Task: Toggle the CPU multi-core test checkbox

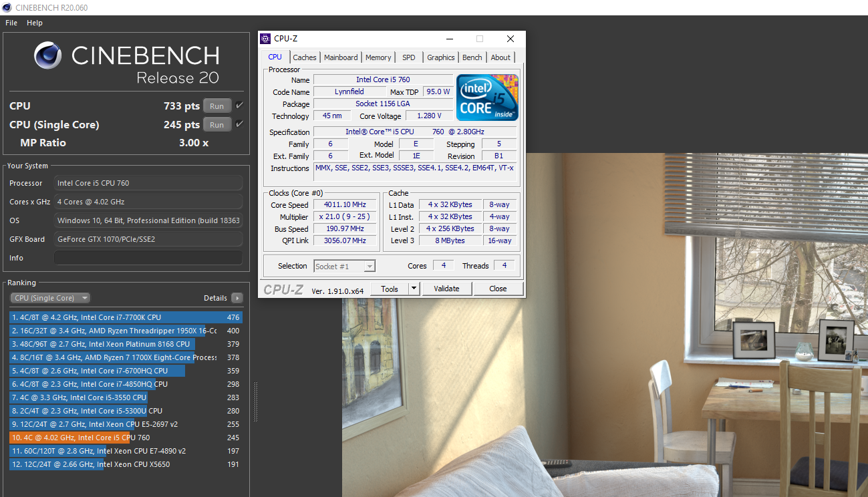Action: click(x=239, y=106)
